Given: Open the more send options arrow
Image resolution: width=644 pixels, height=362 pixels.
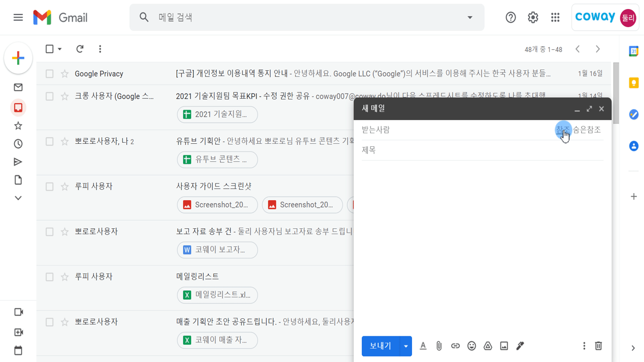Looking at the screenshot, I should 406,346.
